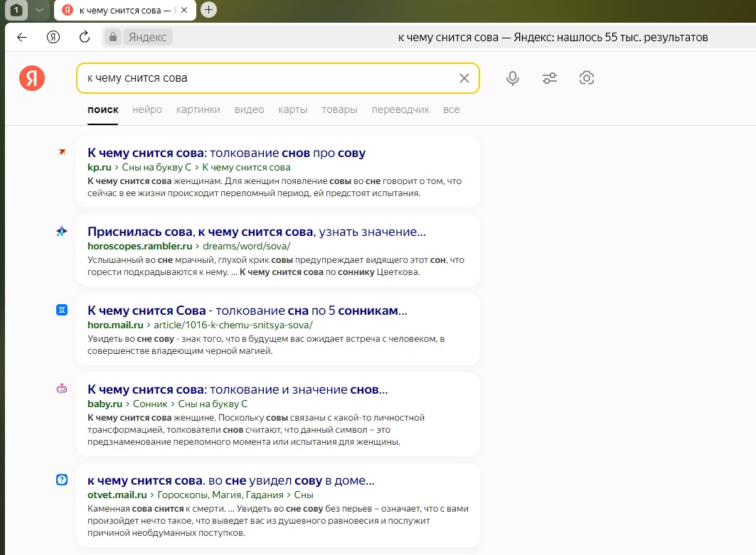The height and width of the screenshot is (555, 756).
Task: Open the baby.ru Сонник breadcrumb link
Action: point(150,404)
